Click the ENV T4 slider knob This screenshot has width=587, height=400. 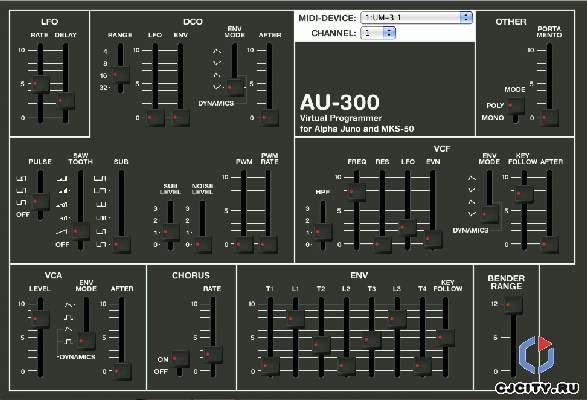pos(422,365)
